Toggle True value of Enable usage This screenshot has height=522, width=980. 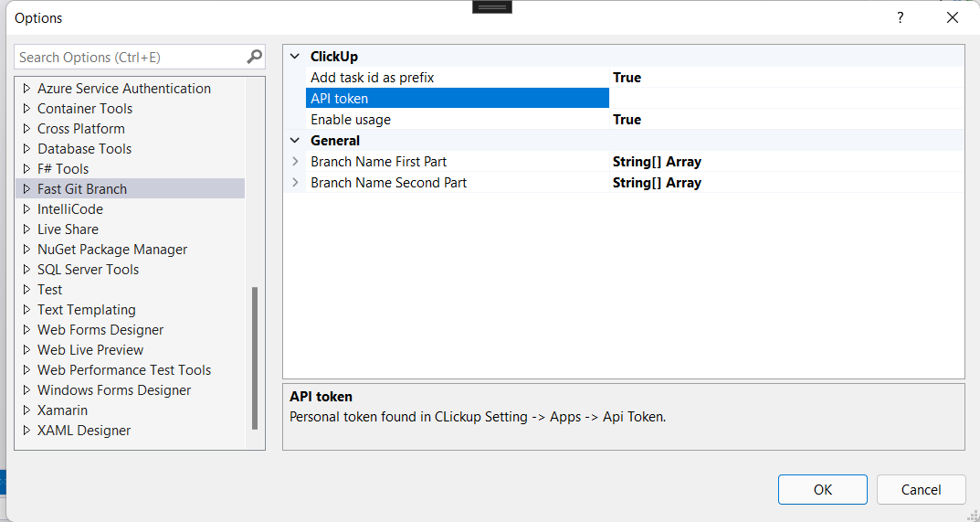627,120
